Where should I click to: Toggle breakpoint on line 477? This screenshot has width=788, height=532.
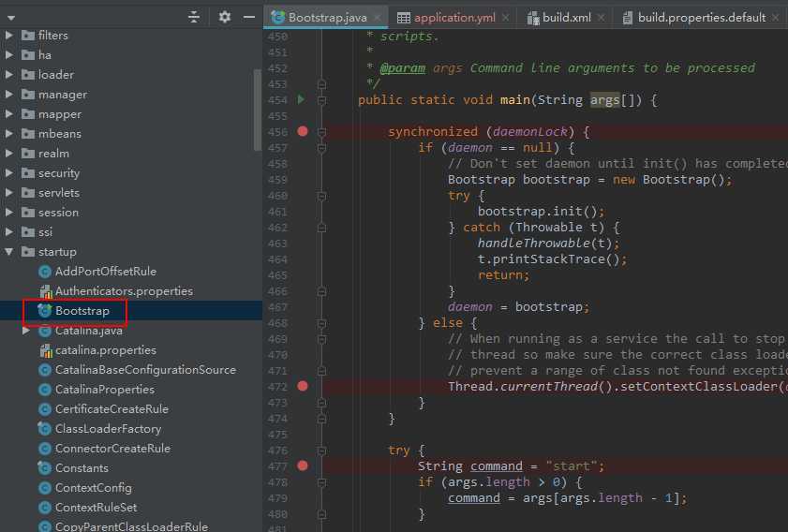point(303,465)
